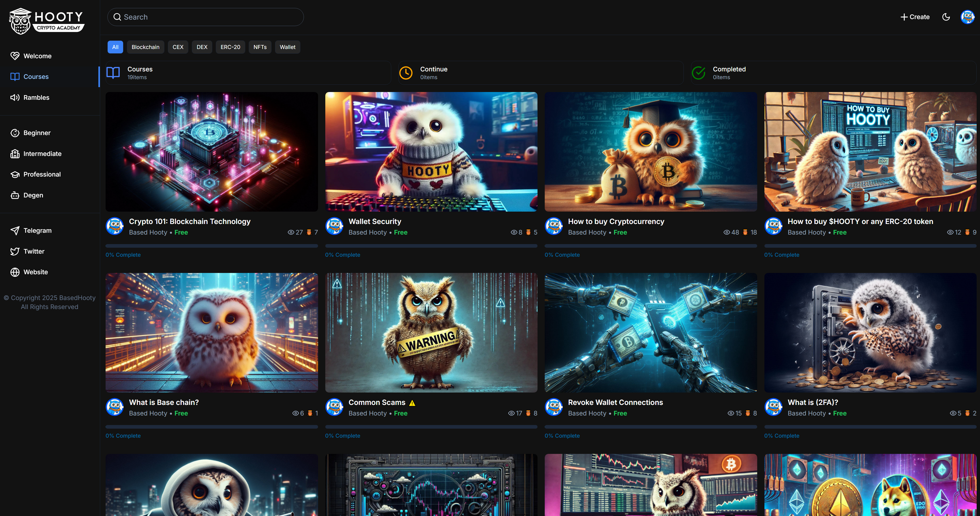The width and height of the screenshot is (980, 516).
Task: Click the Intermediate building icon
Action: click(15, 154)
